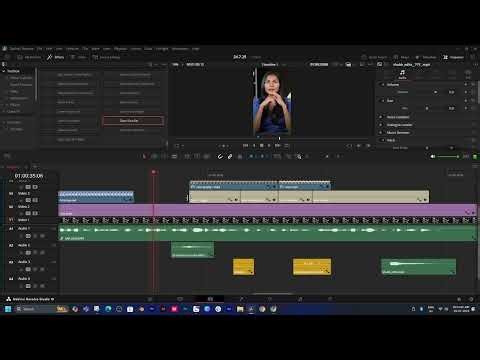Switch to the Fusion page
This screenshot has width=480, height=360.
coord(241,299)
